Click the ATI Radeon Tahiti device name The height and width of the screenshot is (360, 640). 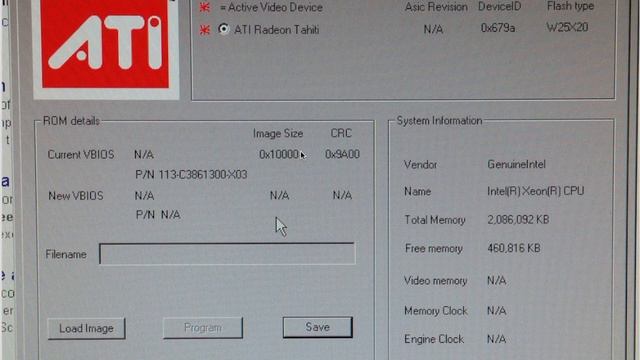(x=276, y=30)
